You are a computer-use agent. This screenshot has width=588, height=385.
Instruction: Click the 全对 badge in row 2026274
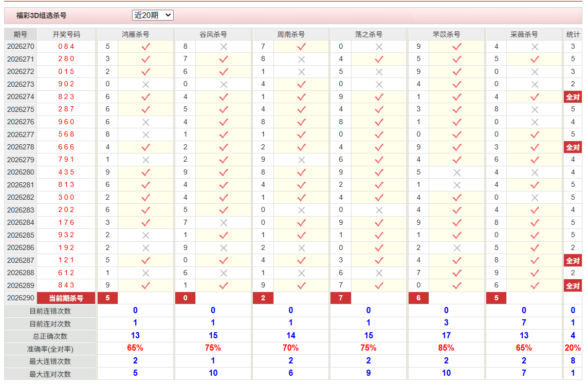[x=573, y=97]
